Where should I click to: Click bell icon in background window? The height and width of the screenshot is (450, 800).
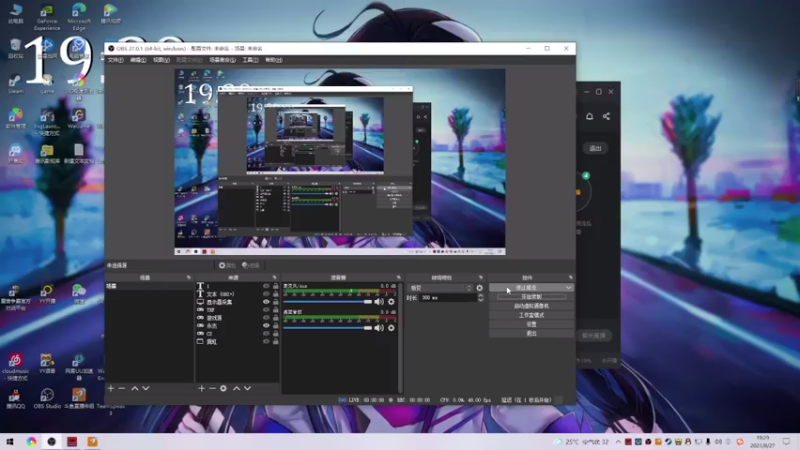(589, 116)
